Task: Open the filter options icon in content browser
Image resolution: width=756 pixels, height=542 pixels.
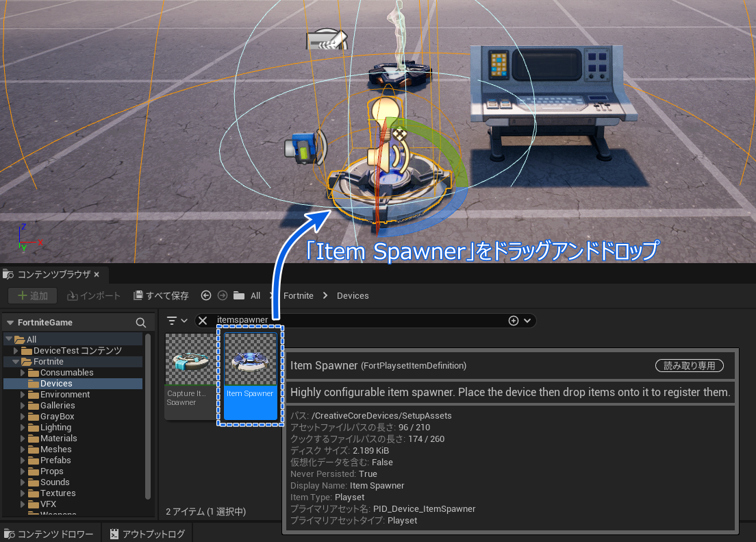Action: tap(173, 320)
